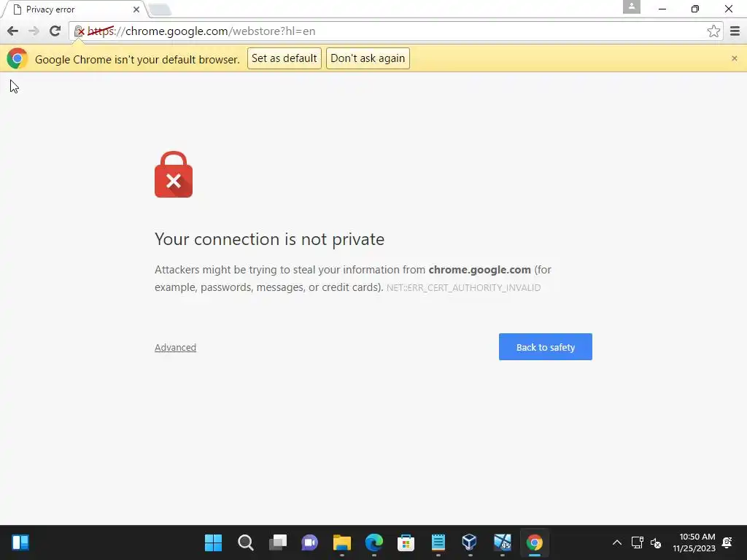Screen dimensions: 747x560
Task: Open the Chrome hamburger menu
Action: click(735, 31)
